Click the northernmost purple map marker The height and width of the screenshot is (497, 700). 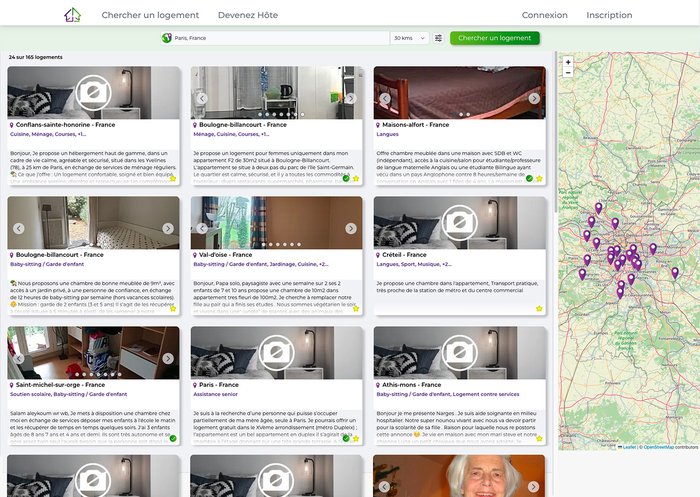(x=599, y=207)
